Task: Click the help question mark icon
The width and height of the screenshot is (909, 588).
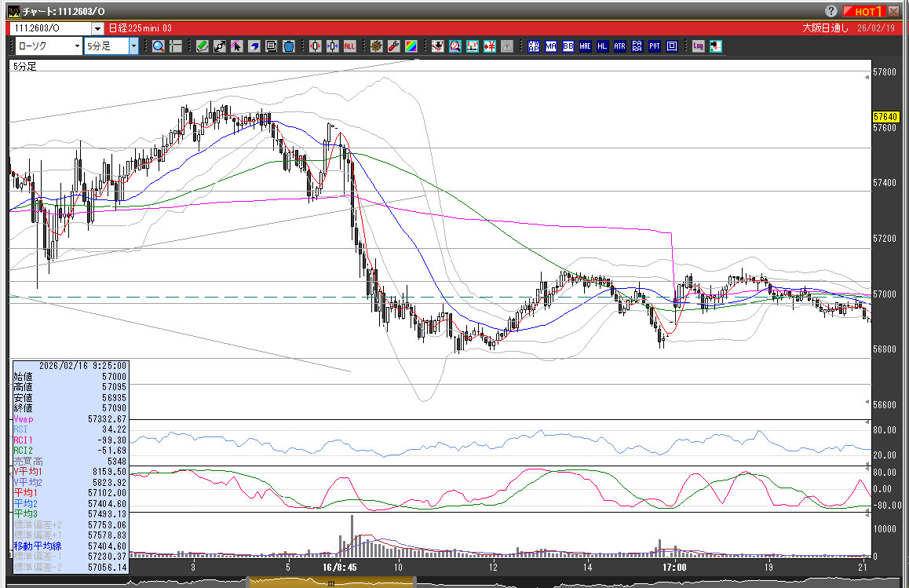Action: pos(831,11)
